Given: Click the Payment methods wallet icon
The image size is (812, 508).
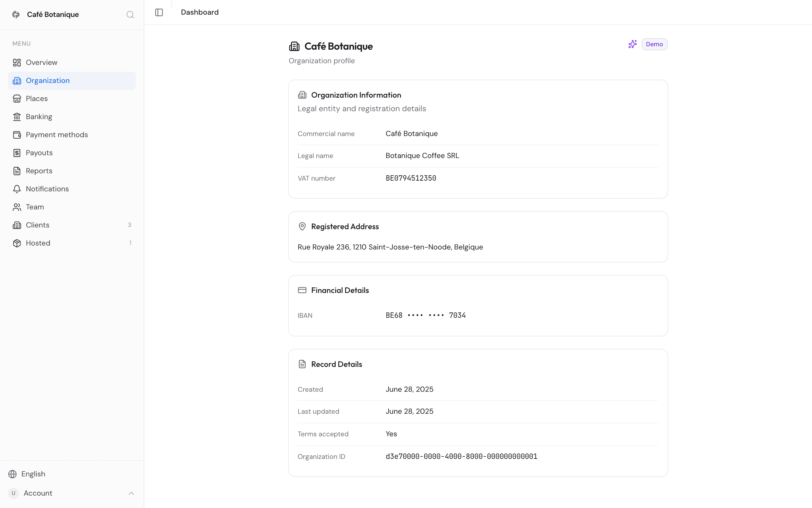Looking at the screenshot, I should pyautogui.click(x=17, y=135).
